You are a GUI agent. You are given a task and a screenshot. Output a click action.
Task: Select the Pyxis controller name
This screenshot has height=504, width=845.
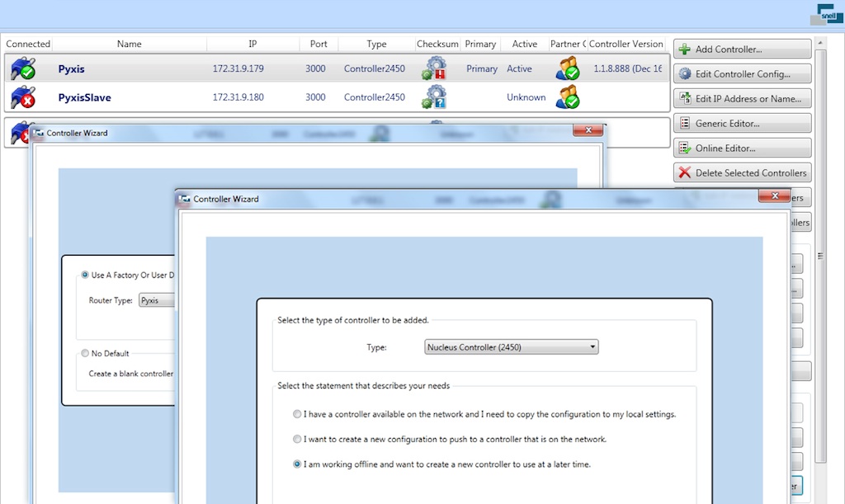[71, 69]
